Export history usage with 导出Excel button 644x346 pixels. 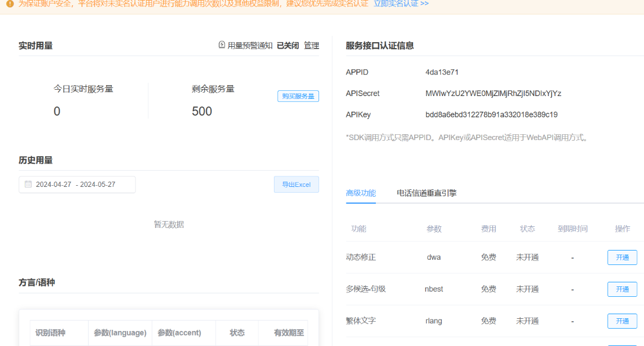point(296,185)
